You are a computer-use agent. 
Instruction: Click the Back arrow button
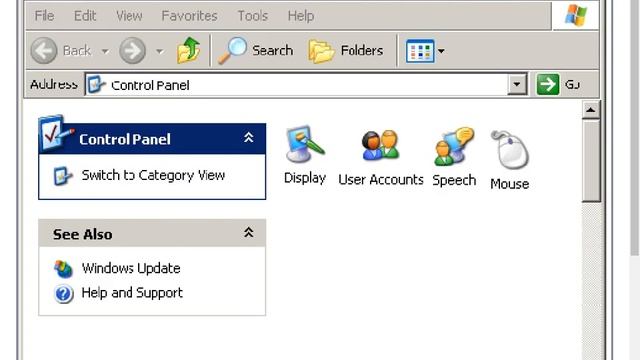pyautogui.click(x=44, y=51)
